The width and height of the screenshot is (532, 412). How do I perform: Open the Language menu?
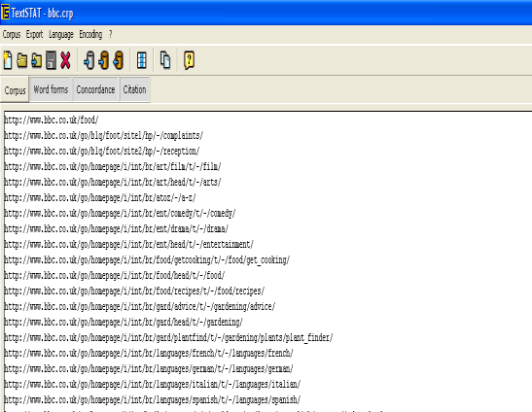click(x=61, y=34)
